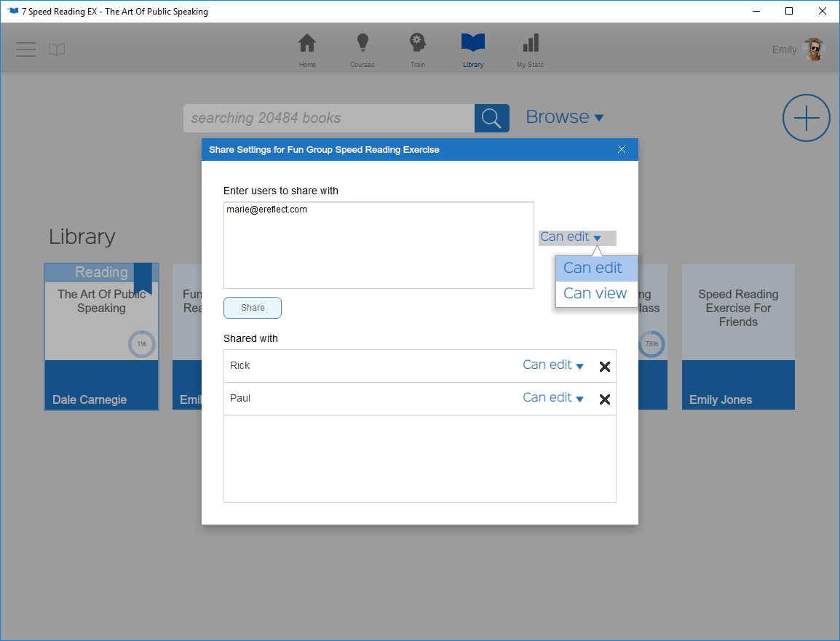Click the Library book icon
840x641 pixels.
coord(472,44)
